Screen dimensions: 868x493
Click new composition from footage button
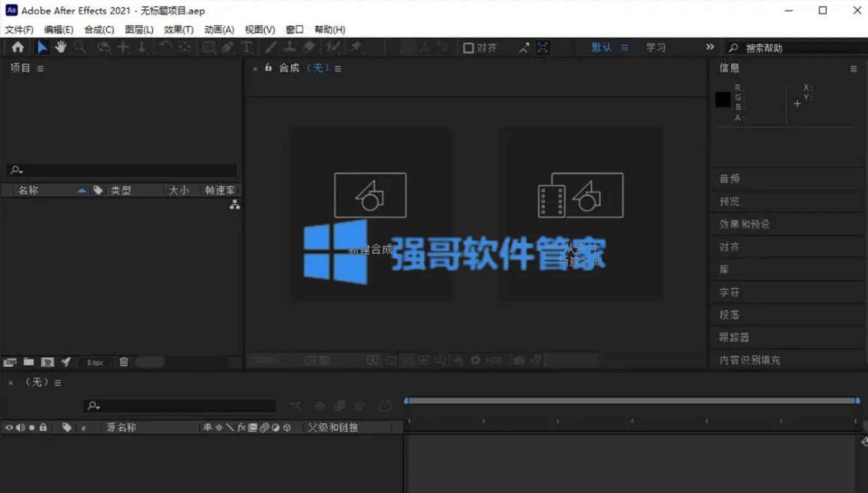(580, 214)
